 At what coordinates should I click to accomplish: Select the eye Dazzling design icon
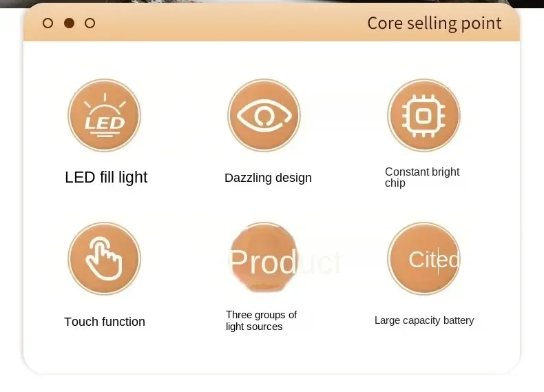click(x=264, y=115)
